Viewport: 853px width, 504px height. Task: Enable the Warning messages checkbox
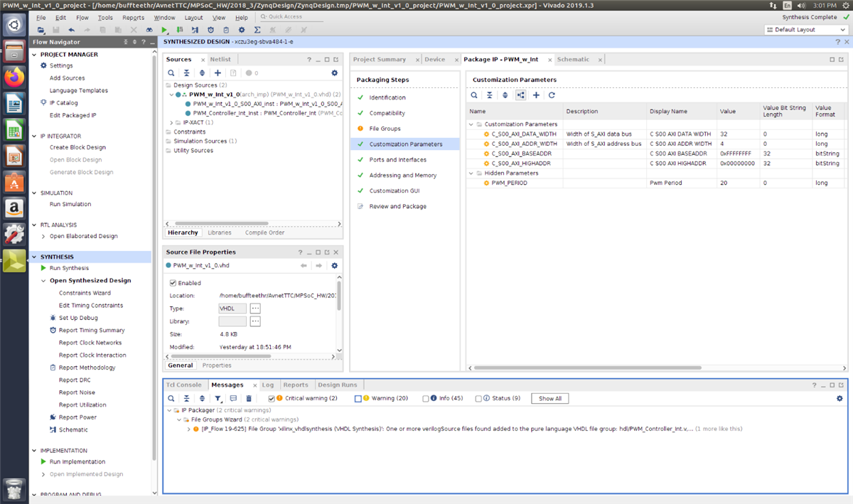coord(358,399)
